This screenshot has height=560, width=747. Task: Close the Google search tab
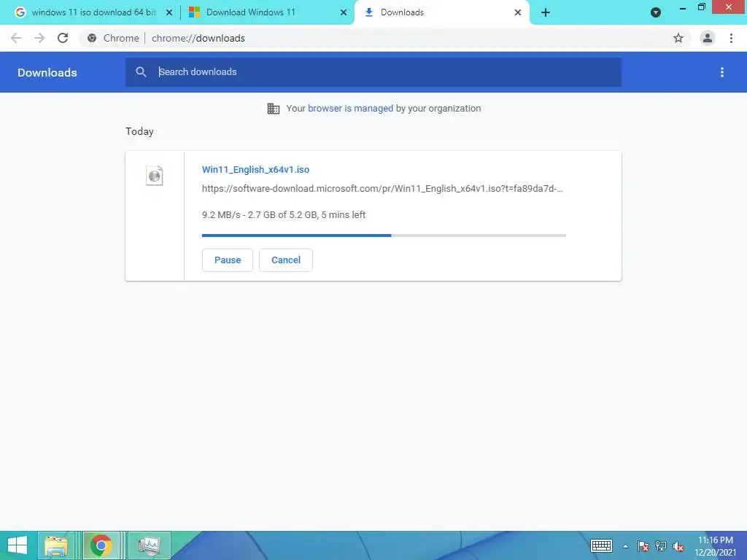(x=169, y=13)
